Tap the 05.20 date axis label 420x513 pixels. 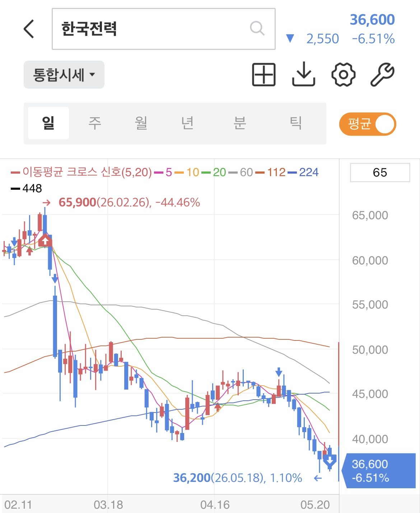click(x=315, y=505)
